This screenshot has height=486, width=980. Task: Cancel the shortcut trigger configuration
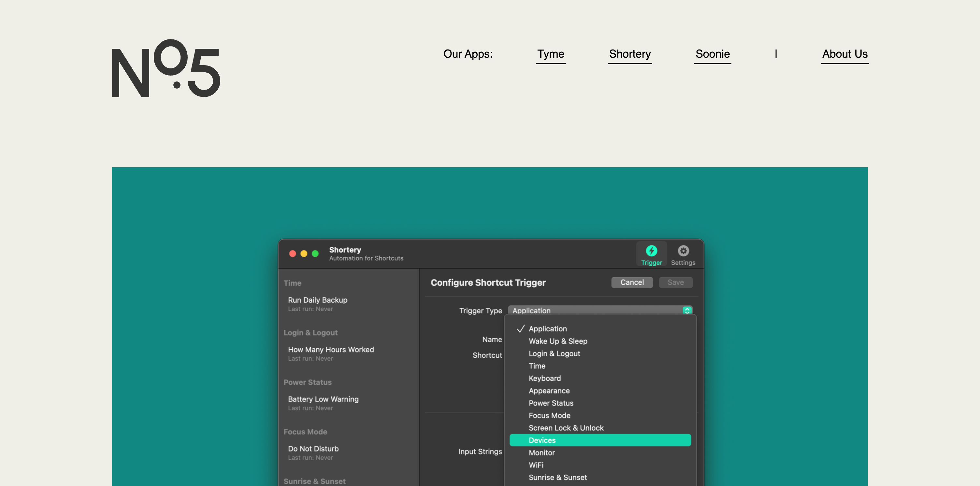coord(631,282)
